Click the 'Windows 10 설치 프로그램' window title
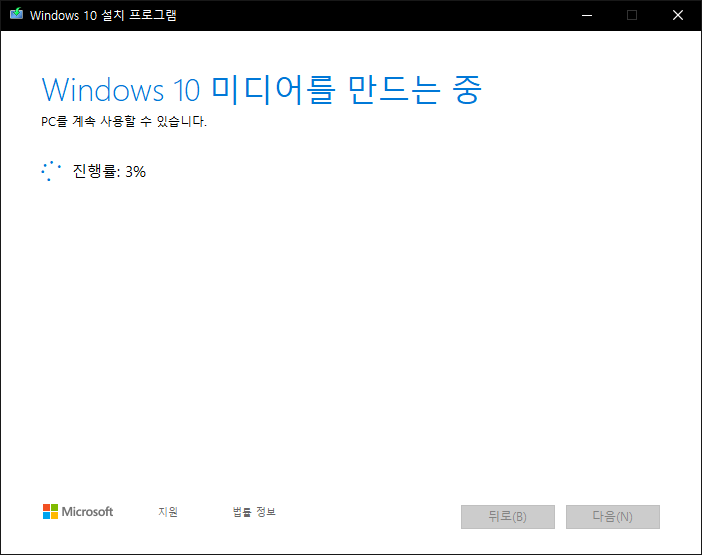 103,15
